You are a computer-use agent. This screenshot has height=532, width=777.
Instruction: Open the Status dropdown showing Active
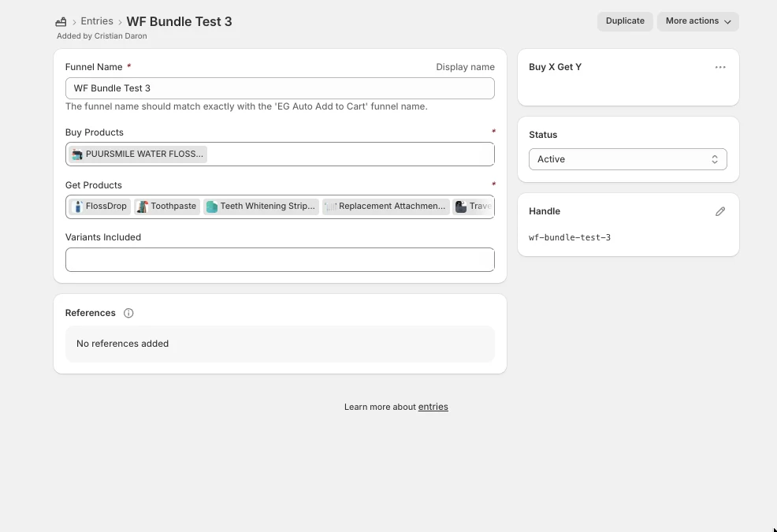point(628,159)
